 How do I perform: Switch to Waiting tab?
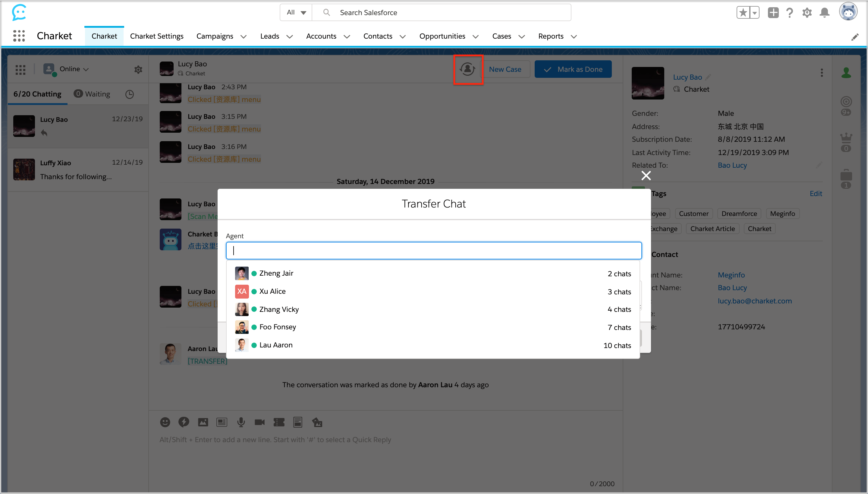point(92,94)
